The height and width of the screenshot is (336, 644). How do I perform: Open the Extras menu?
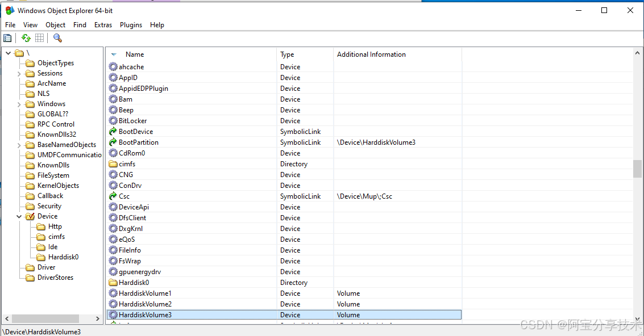[103, 24]
